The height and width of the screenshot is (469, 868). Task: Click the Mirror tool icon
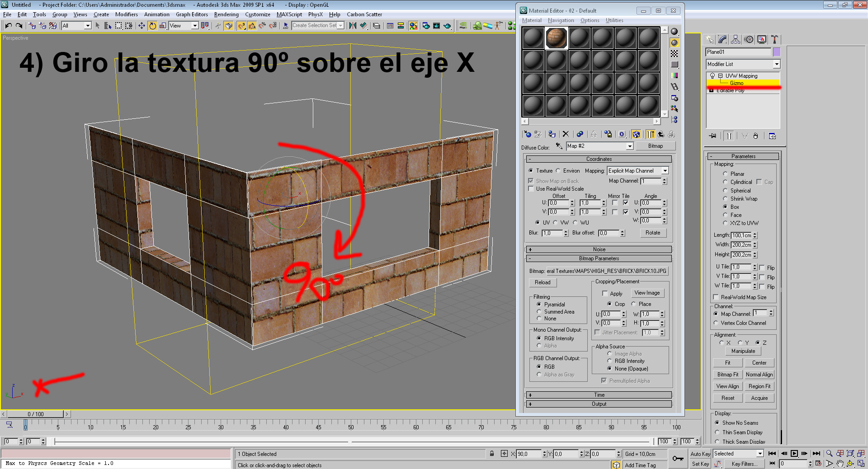(353, 26)
